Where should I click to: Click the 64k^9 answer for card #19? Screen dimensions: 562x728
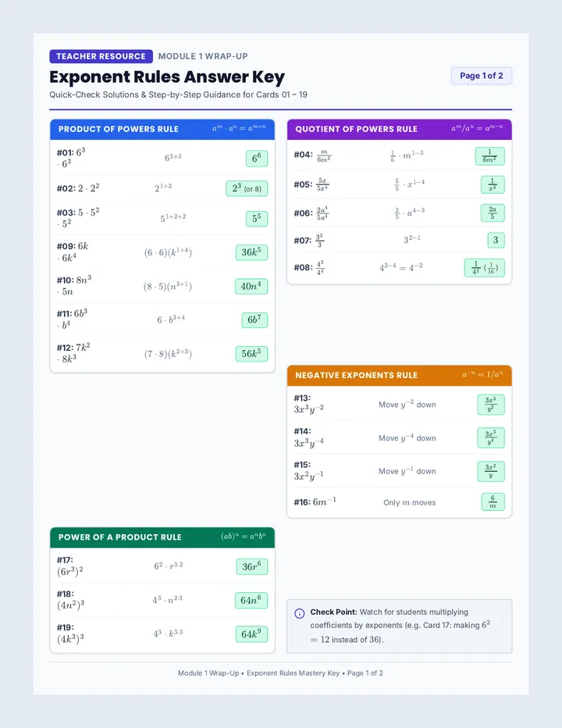(x=251, y=634)
